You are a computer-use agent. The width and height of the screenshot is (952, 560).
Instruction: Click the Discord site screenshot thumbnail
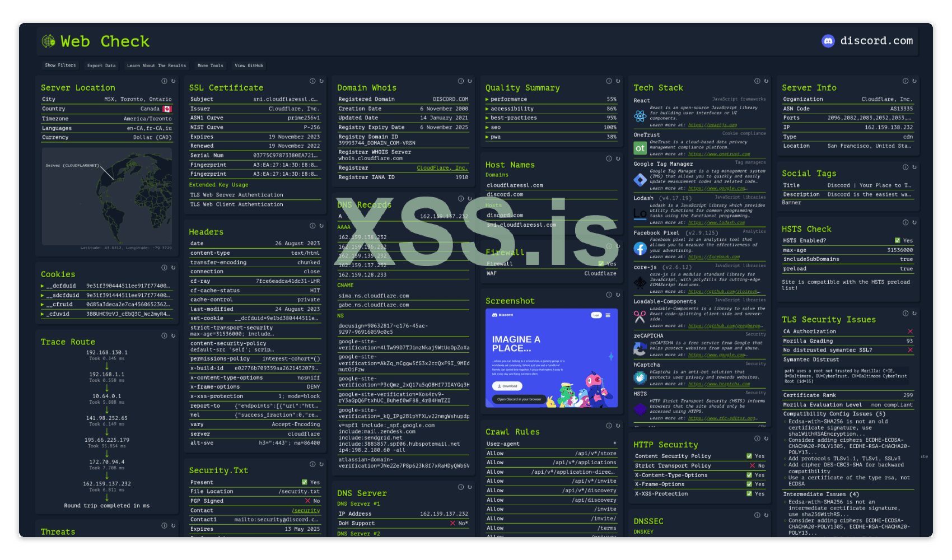[x=552, y=358]
